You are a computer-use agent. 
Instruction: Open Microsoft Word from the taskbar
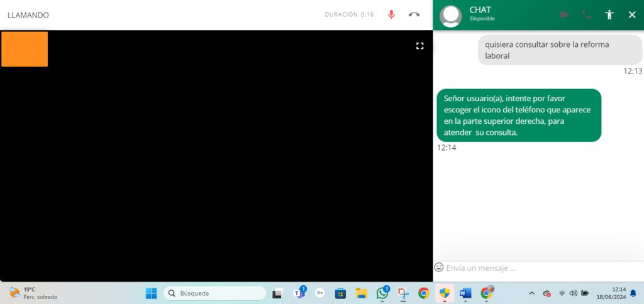click(465, 293)
